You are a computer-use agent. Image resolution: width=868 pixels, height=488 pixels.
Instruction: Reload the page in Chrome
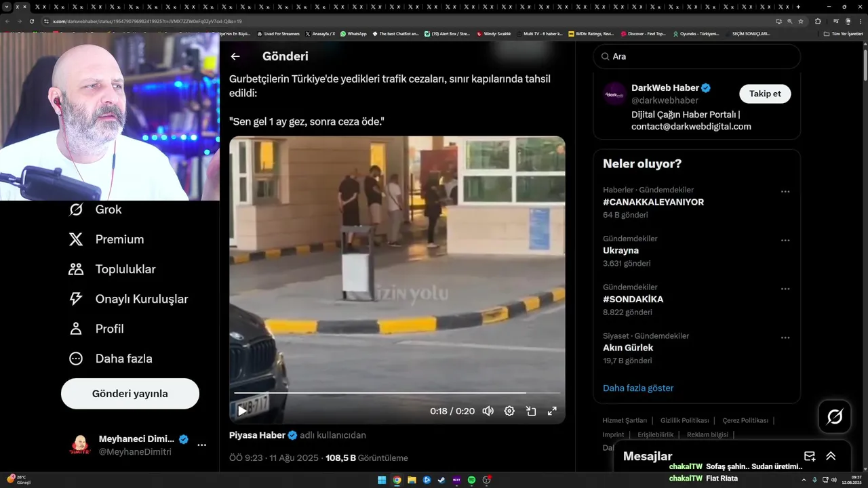[31, 21]
